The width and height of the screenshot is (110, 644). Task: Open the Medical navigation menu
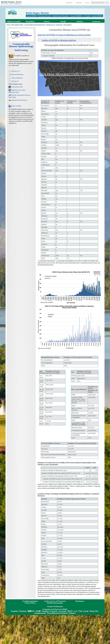tap(80, 22)
